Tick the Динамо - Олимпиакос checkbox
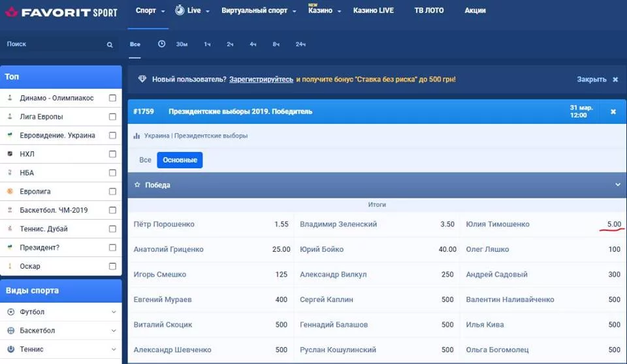627x364 pixels. coord(112,99)
